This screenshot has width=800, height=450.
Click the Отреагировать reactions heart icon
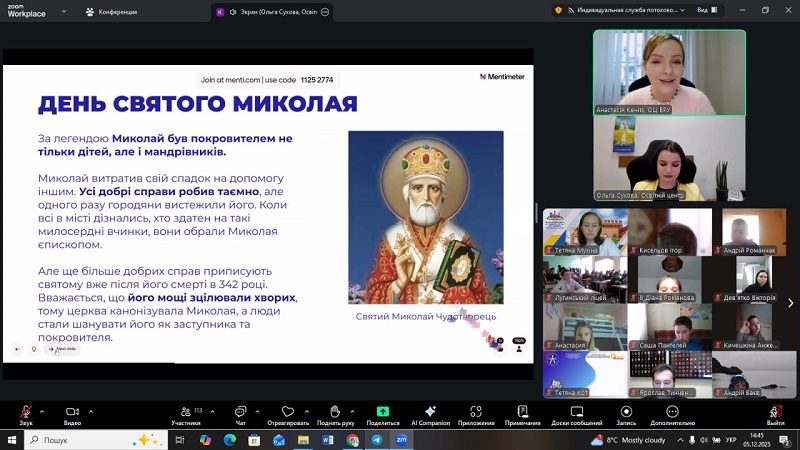tap(288, 411)
